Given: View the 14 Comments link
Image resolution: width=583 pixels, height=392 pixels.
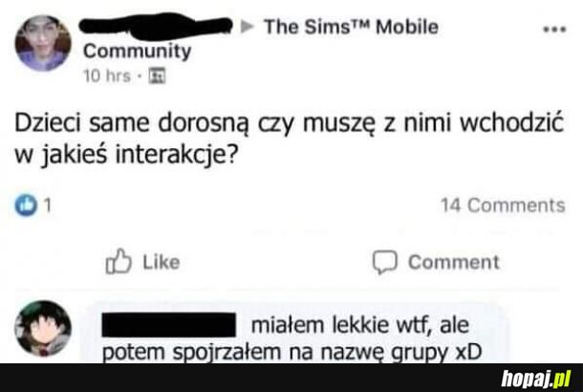Looking at the screenshot, I should 503,205.
